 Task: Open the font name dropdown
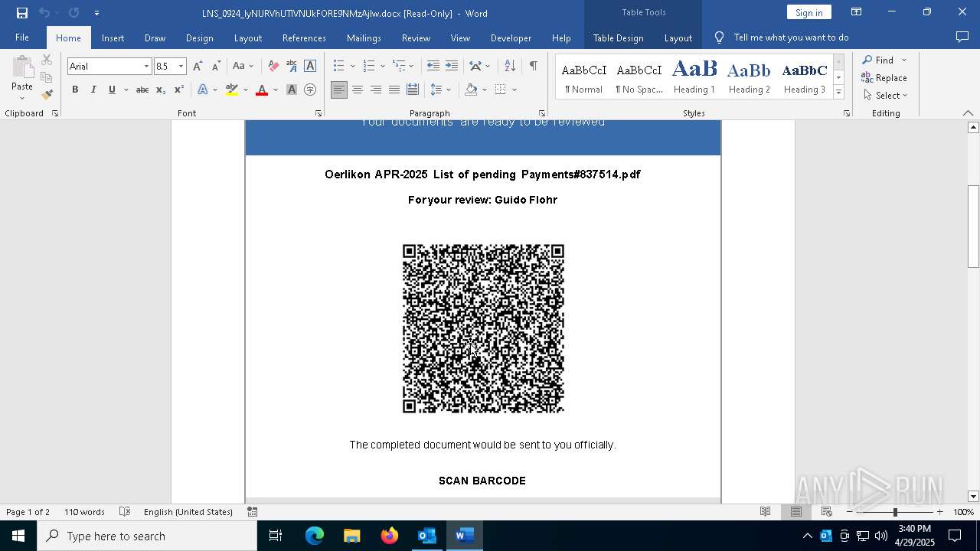(146, 67)
